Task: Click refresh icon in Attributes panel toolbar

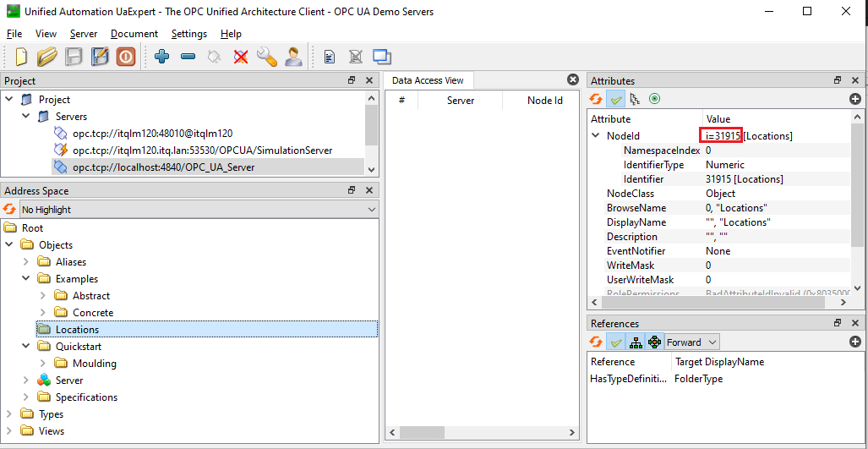Action: (596, 100)
